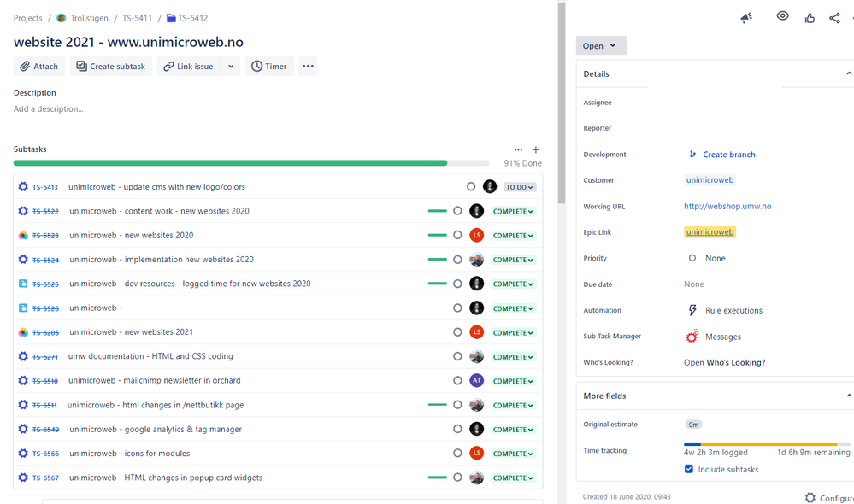Change TS-6567 COMPLETE status dropdown
Image resolution: width=854 pixels, height=504 pixels.
(x=513, y=478)
